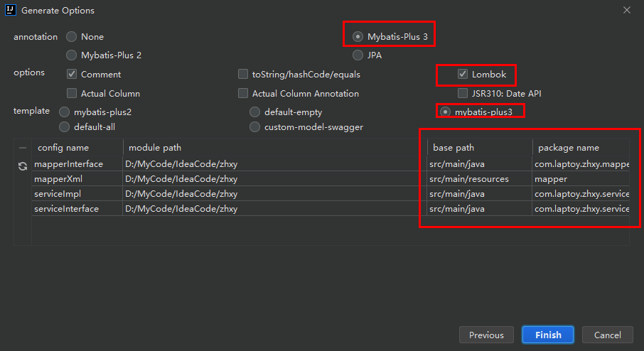Screen dimensions: 644x351
Task: Toggle the Lombok checkbox
Action: [x=463, y=74]
